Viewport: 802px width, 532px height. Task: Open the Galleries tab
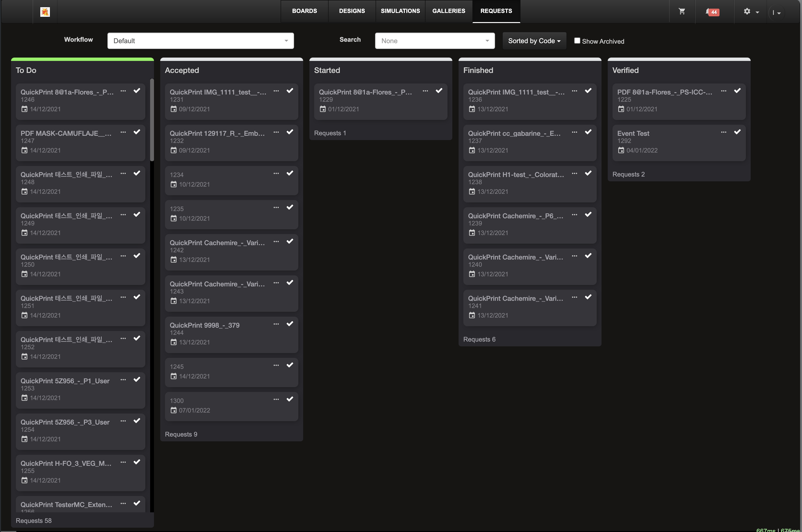[x=448, y=11]
